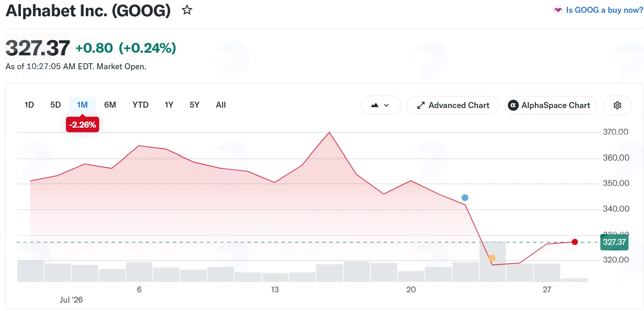Click the 20 date label on x-axis
Viewport: 644px width, 311px height.
point(411,290)
